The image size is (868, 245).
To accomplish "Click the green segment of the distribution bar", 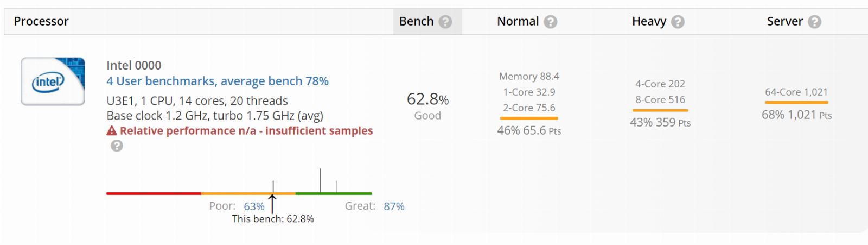I will 334,193.
